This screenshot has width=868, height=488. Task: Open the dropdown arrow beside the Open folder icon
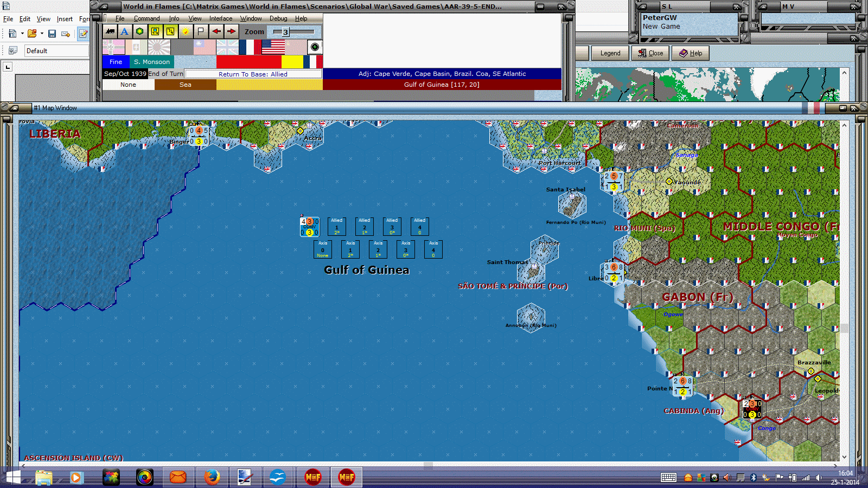(x=42, y=34)
